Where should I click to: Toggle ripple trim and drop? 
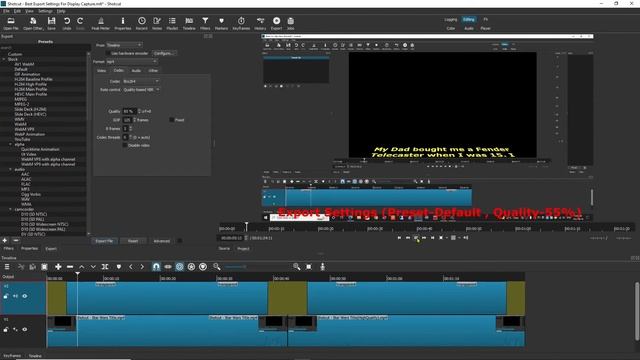180,267
